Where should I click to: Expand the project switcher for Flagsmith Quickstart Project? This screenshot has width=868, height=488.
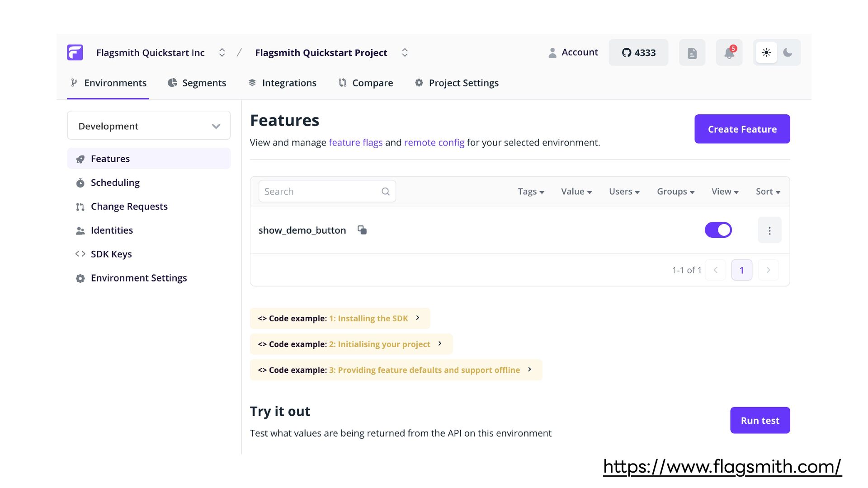tap(405, 52)
